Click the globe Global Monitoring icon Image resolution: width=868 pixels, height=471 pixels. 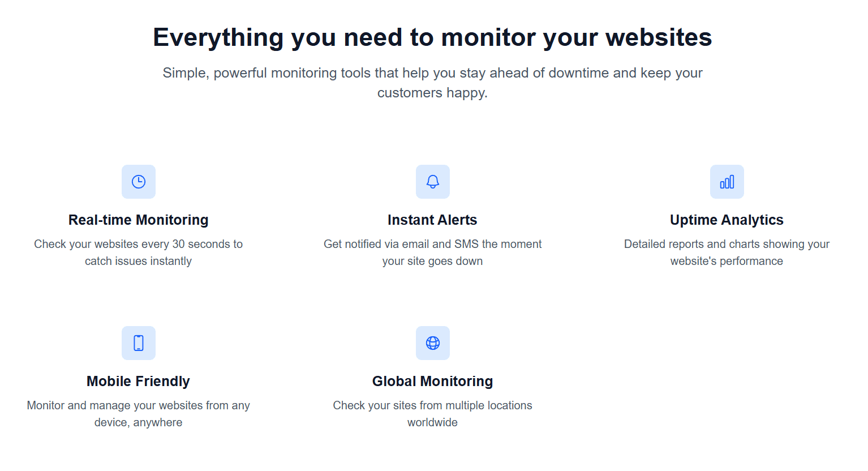click(x=433, y=343)
